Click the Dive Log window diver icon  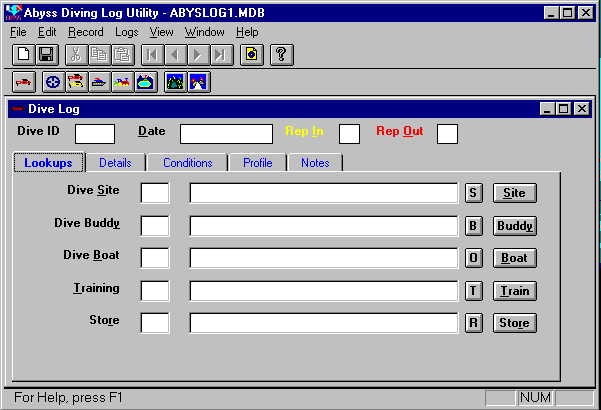[x=18, y=109]
